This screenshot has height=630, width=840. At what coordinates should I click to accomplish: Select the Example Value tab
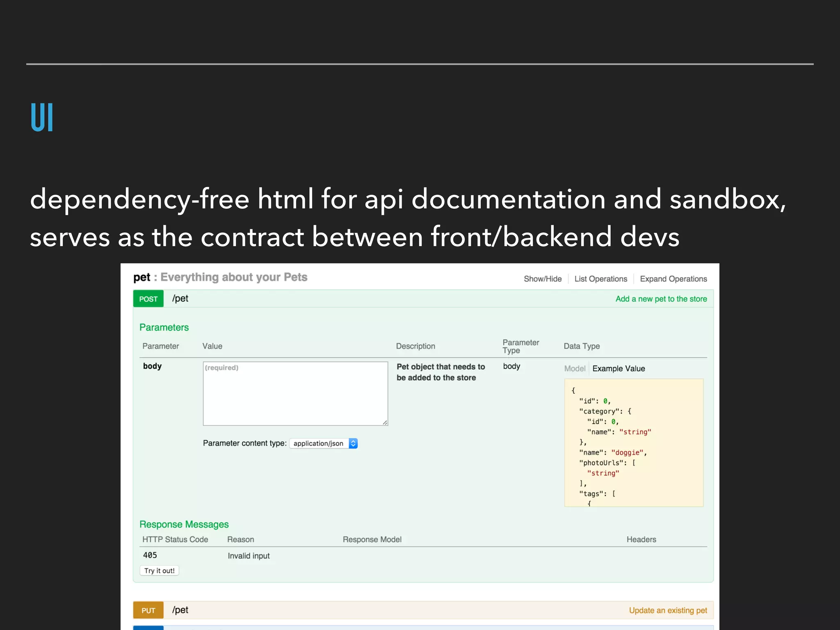[619, 368]
